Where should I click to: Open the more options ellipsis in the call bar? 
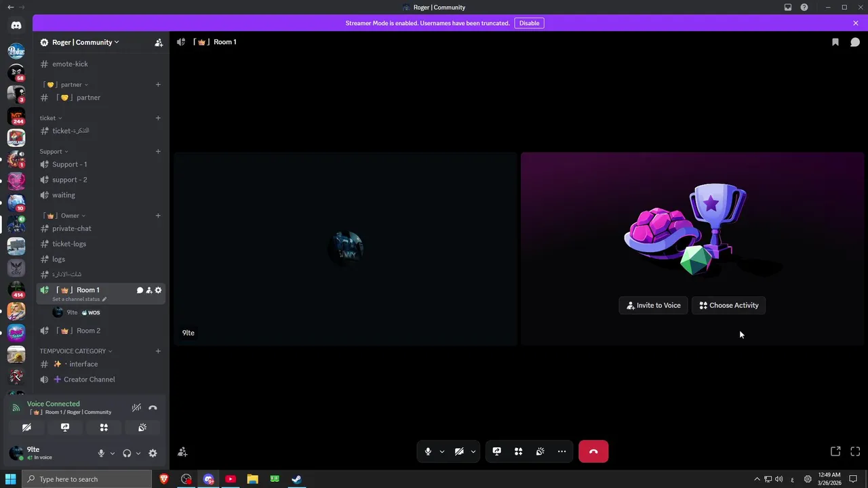(x=561, y=451)
